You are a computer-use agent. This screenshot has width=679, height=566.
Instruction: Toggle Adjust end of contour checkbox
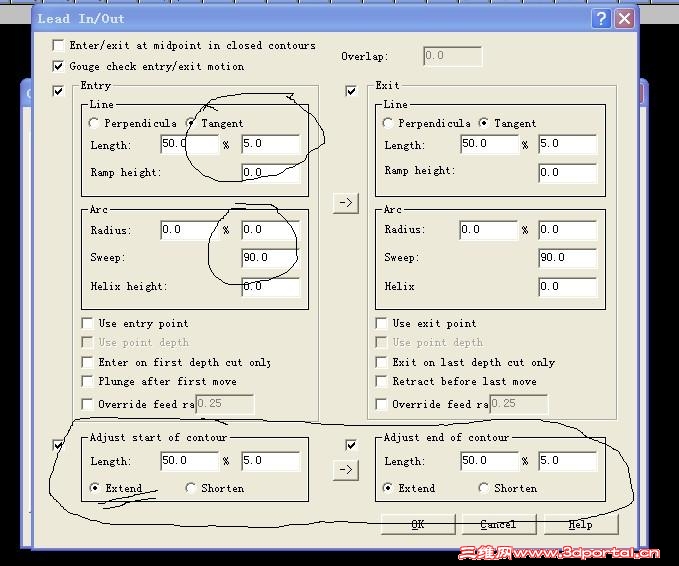tap(351, 445)
